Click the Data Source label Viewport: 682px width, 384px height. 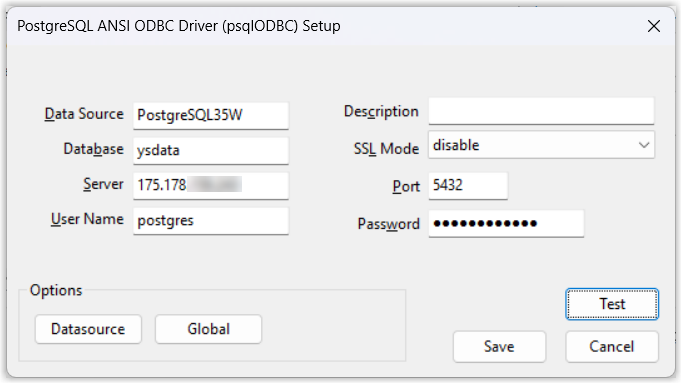tap(84, 114)
